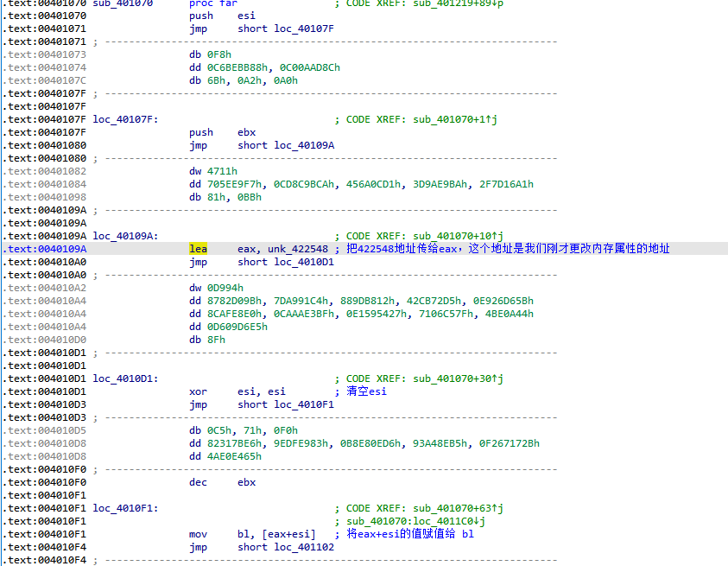Viewport: 728px width, 566px height.
Task: Click data byte db 0F8h
Action: (210, 54)
